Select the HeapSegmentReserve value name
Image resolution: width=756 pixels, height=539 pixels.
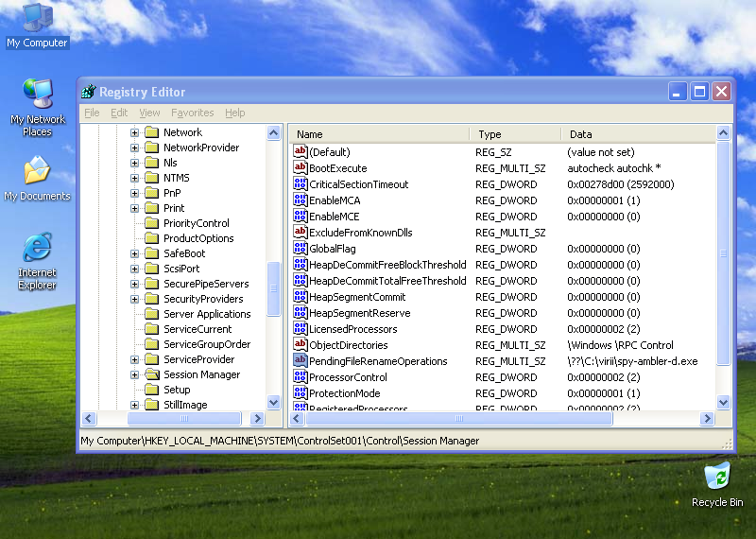point(359,313)
